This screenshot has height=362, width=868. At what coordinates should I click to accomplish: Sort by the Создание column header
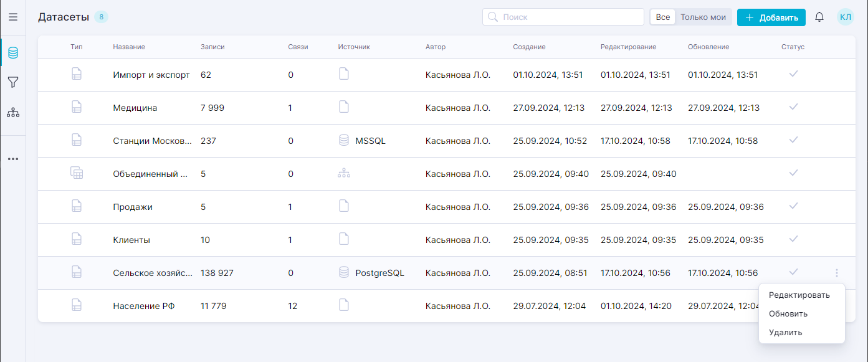tap(529, 47)
